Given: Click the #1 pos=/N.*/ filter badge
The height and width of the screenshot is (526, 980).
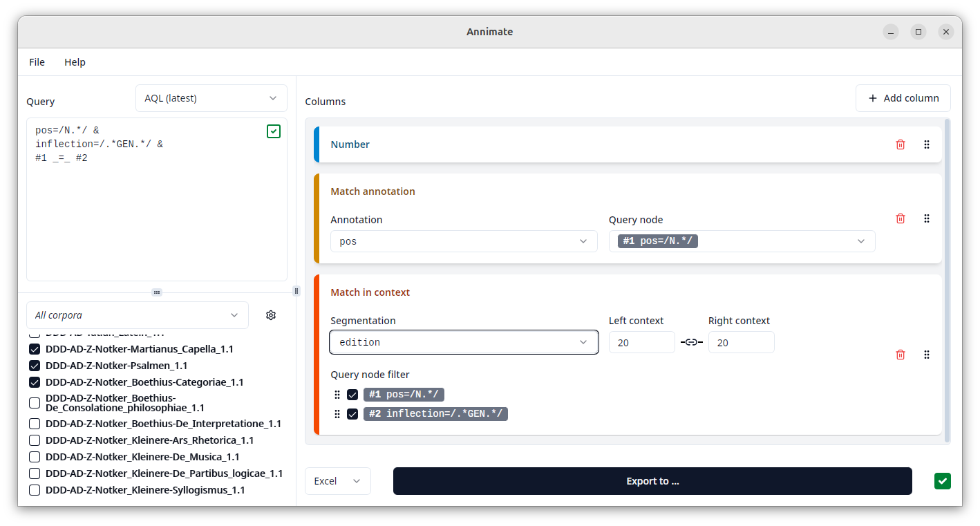Looking at the screenshot, I should (404, 395).
